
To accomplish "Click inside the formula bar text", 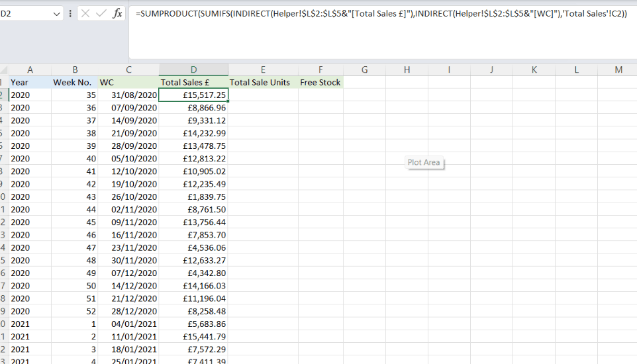I will pyautogui.click(x=381, y=14).
